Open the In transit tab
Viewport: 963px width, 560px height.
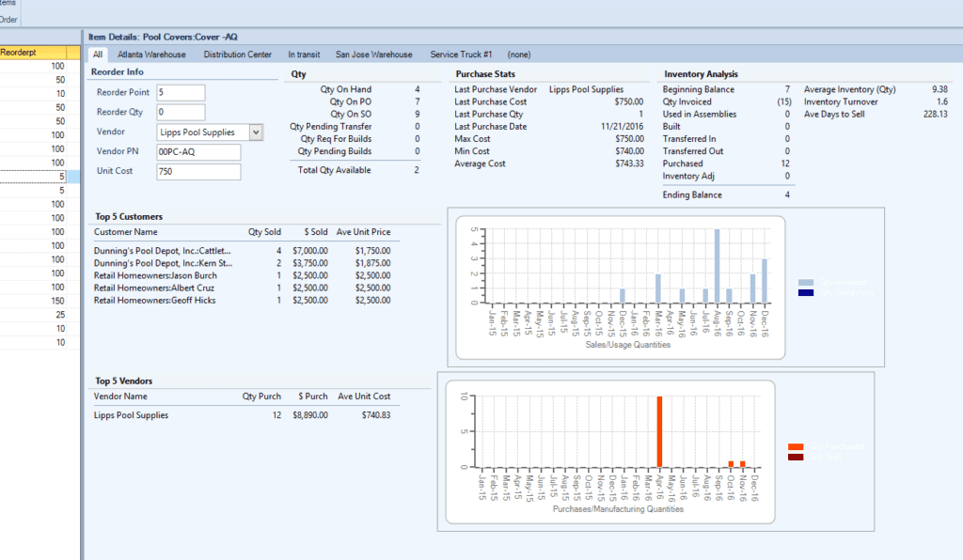point(304,54)
